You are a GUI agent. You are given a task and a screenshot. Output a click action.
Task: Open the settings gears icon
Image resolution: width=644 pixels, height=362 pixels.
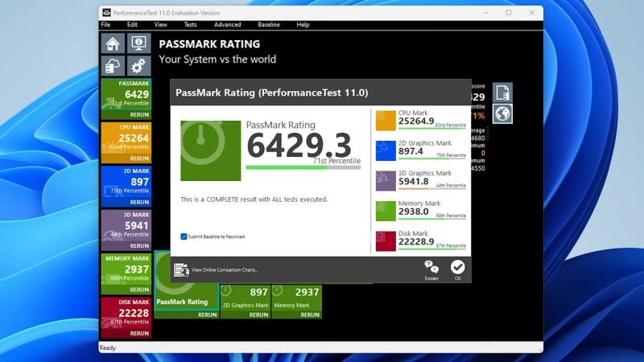tap(138, 66)
